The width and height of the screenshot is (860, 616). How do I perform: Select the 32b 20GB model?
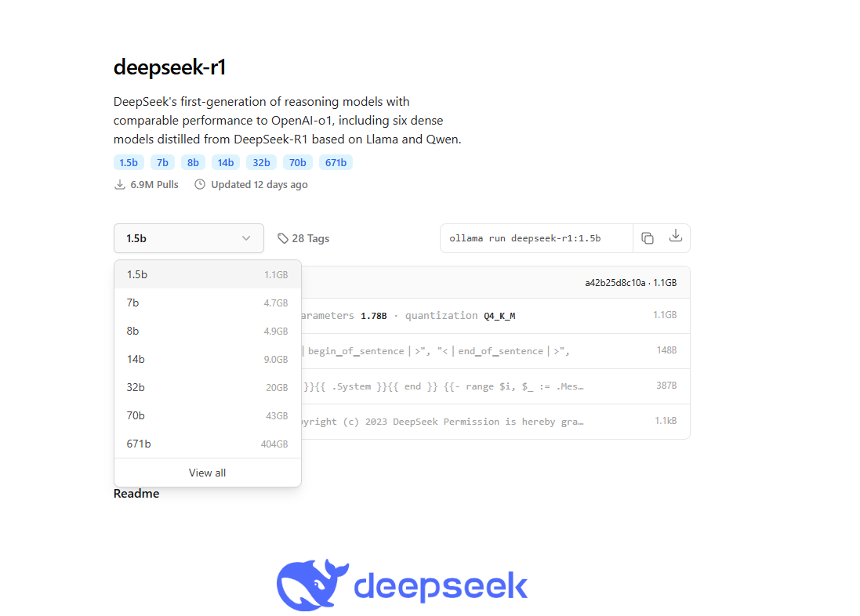pyautogui.click(x=207, y=387)
